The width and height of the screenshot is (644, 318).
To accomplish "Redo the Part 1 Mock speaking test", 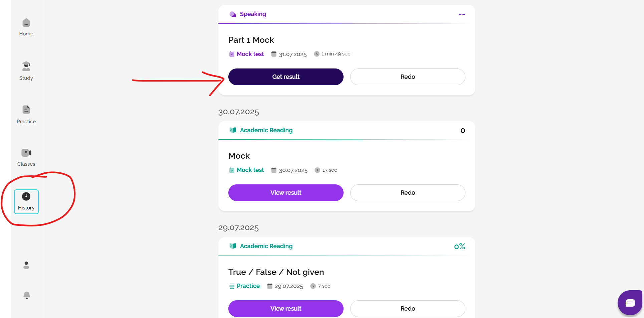I will (x=408, y=77).
